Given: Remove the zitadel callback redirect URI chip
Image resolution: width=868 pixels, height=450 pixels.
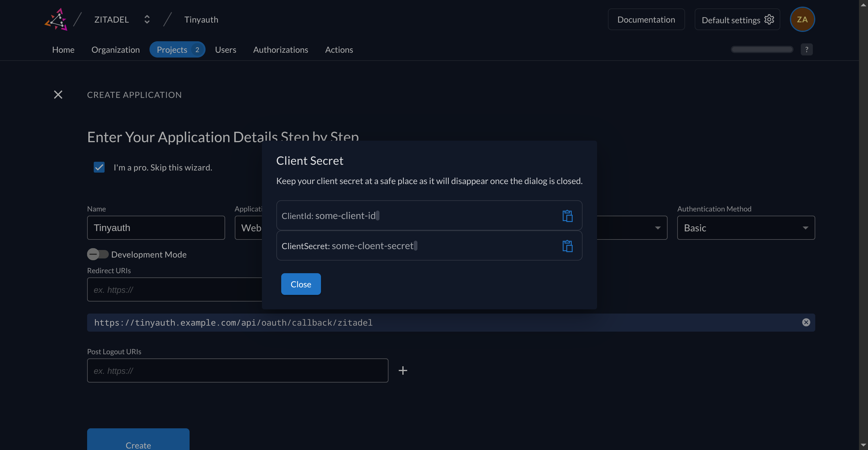Looking at the screenshot, I should pos(806,322).
